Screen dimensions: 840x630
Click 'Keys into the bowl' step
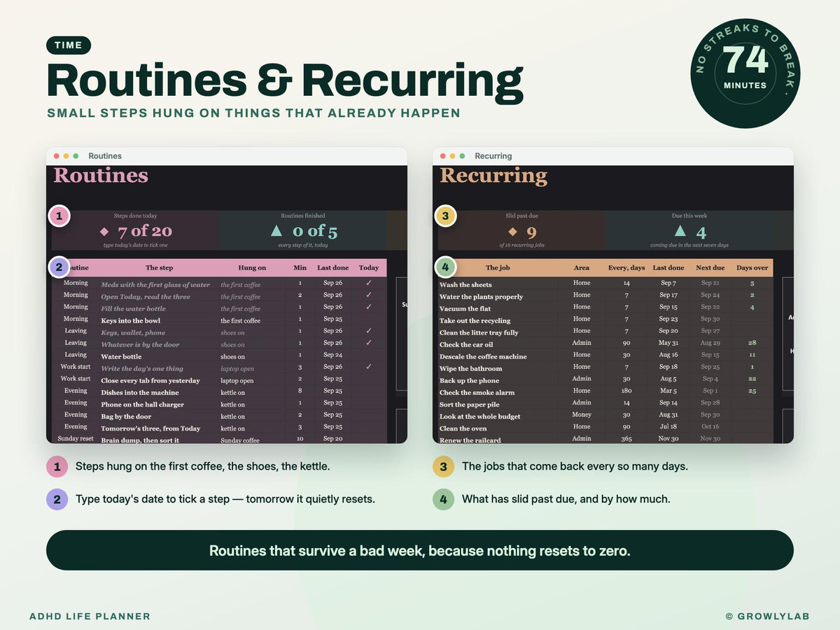131,321
